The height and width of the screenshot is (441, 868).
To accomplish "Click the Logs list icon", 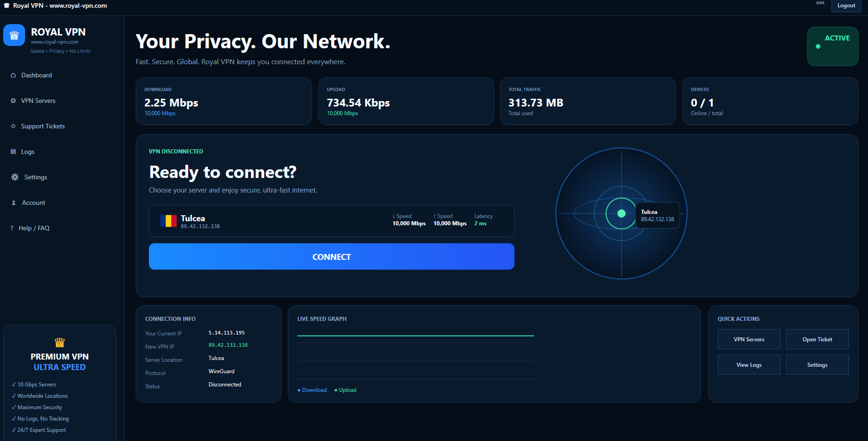I will 13,152.
